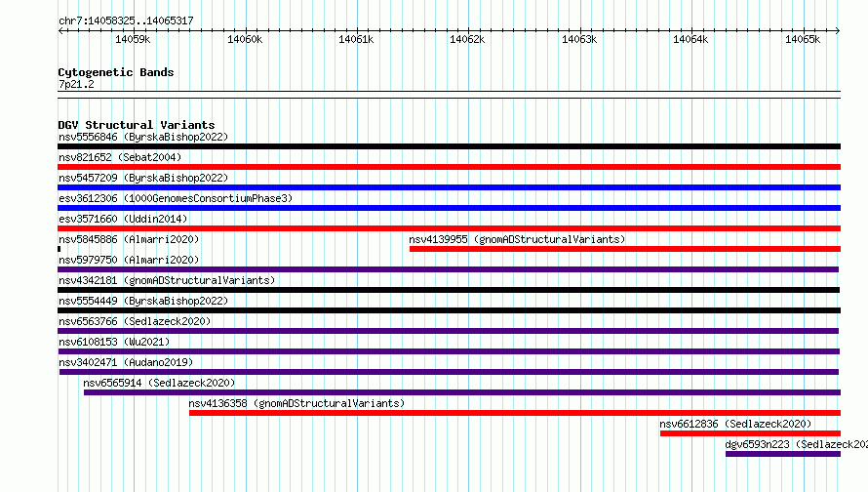Screen dimensions: 868x492
Task: Open esv3571660 (Uddin2014) variant label
Action: tap(123, 219)
